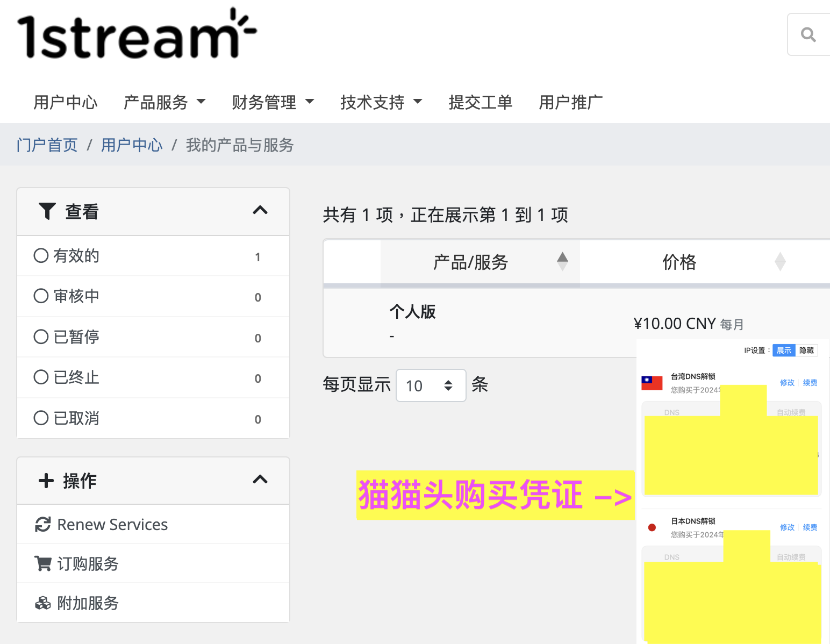
Task: Click the 附加服务 link
Action: pos(88,603)
